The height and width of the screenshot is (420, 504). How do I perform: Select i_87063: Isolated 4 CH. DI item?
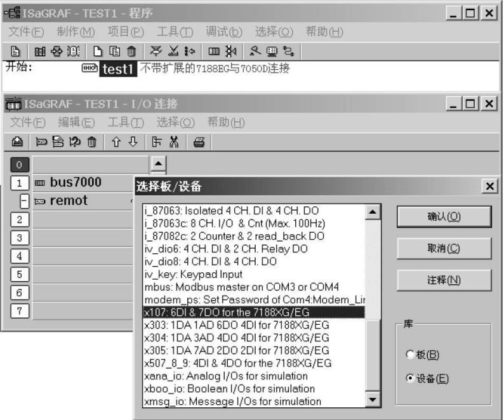(254, 211)
